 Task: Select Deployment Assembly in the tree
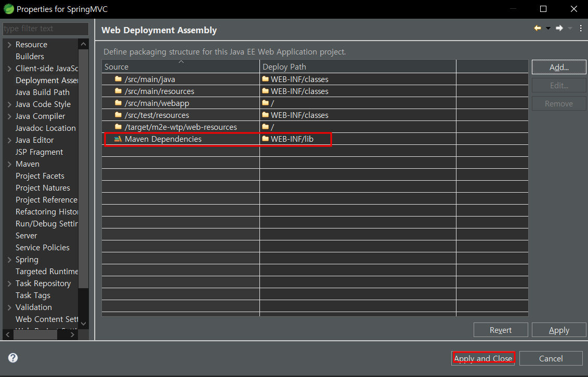(46, 80)
